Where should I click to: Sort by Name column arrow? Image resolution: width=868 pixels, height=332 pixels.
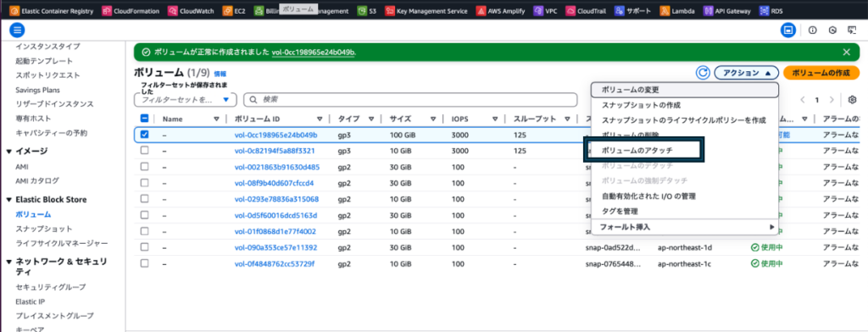(216, 119)
